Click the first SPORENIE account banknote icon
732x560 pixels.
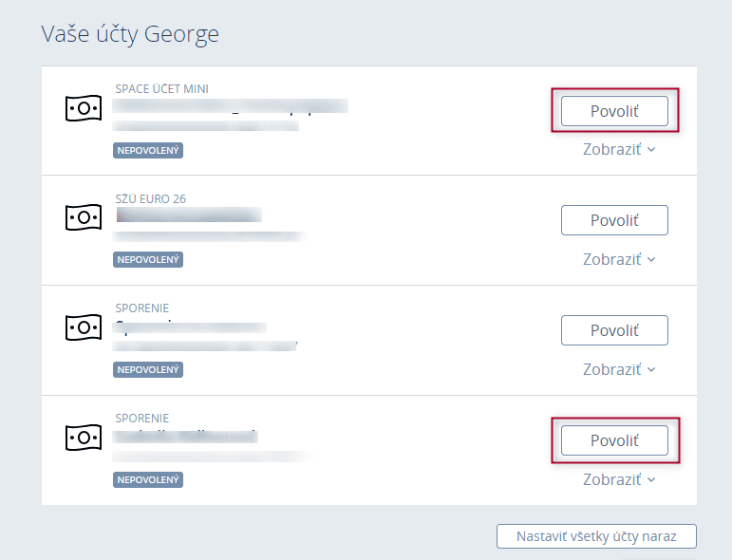pos(83,327)
